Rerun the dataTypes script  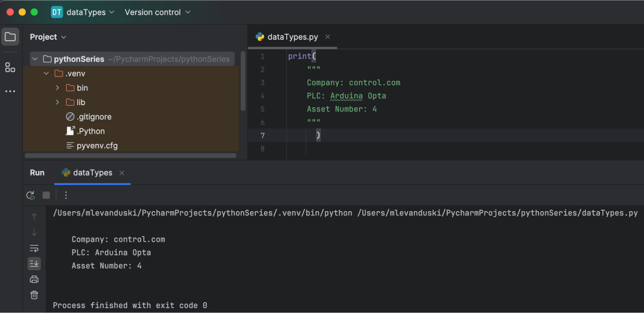[x=31, y=195]
